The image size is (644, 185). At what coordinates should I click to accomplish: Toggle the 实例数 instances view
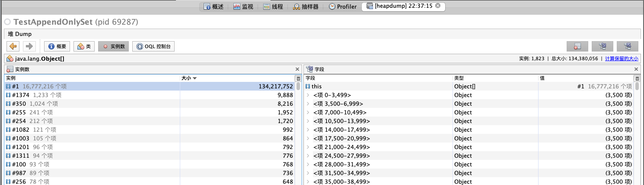113,46
